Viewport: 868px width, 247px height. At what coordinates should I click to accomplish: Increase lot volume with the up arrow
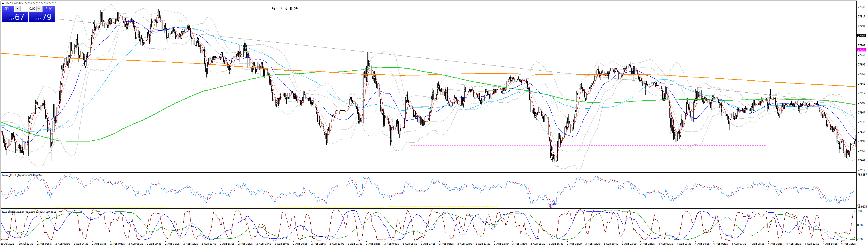[39, 9]
